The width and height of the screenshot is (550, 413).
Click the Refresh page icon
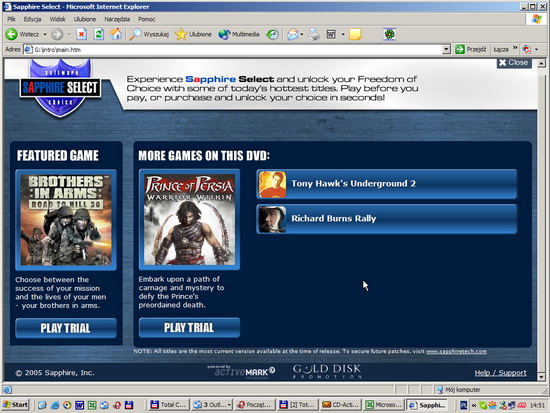[x=99, y=34]
